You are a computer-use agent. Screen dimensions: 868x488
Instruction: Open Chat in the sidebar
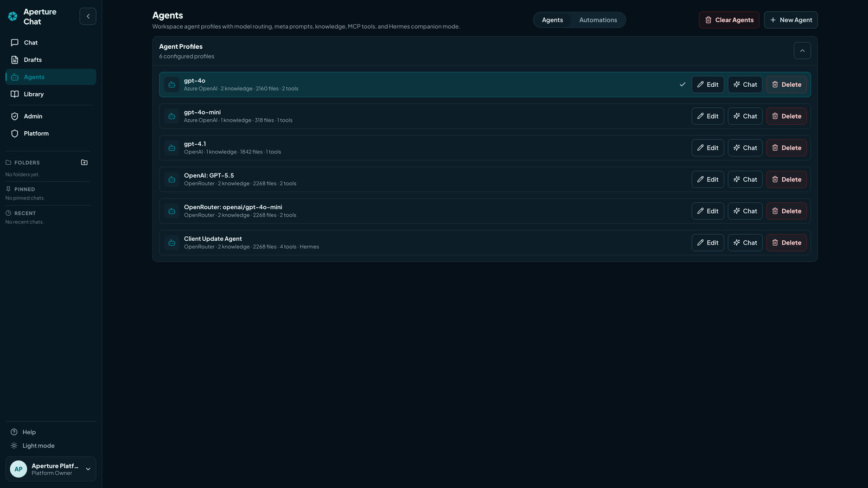[50, 43]
